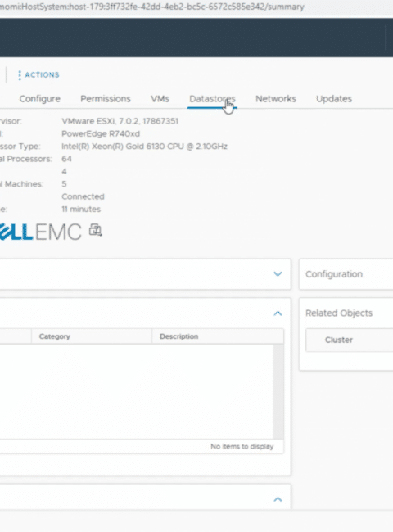Open the ACTIONS menu
Screen dimensions: 393x532
[x=38, y=75]
